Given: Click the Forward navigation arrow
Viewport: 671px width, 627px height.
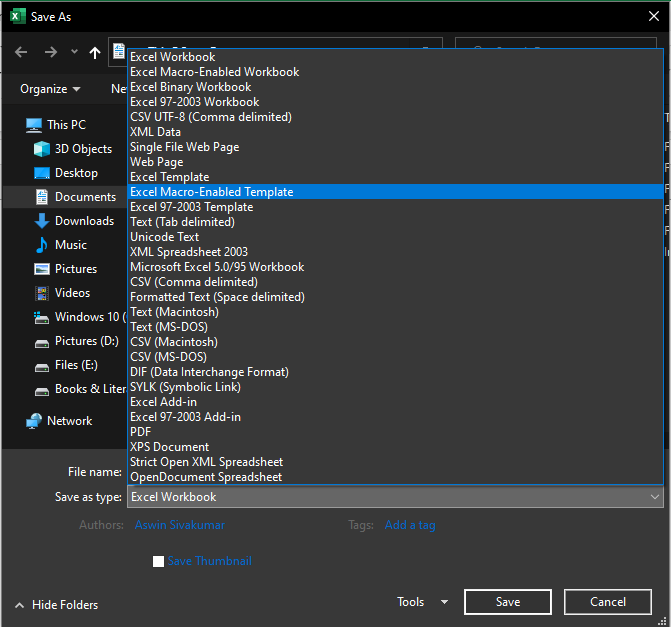Looking at the screenshot, I should click(x=50, y=52).
